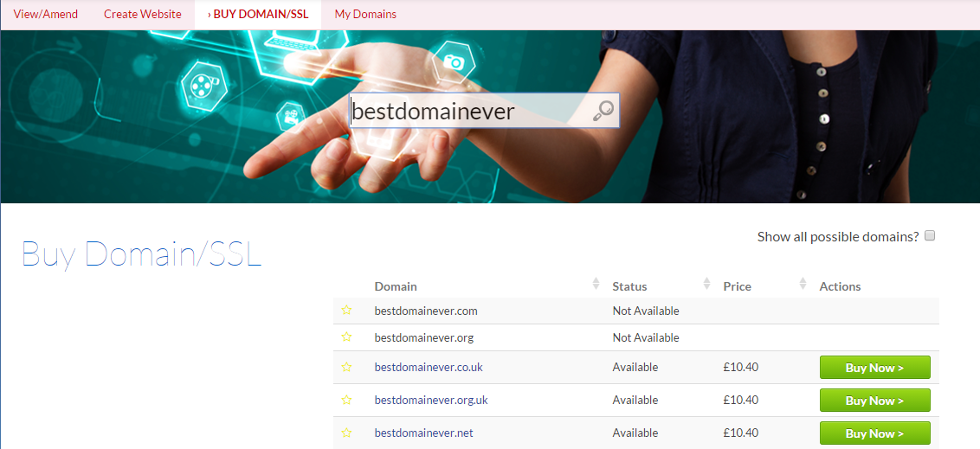The height and width of the screenshot is (449, 980).
Task: Click Not Available status for bestdomainever.org
Action: pos(646,338)
